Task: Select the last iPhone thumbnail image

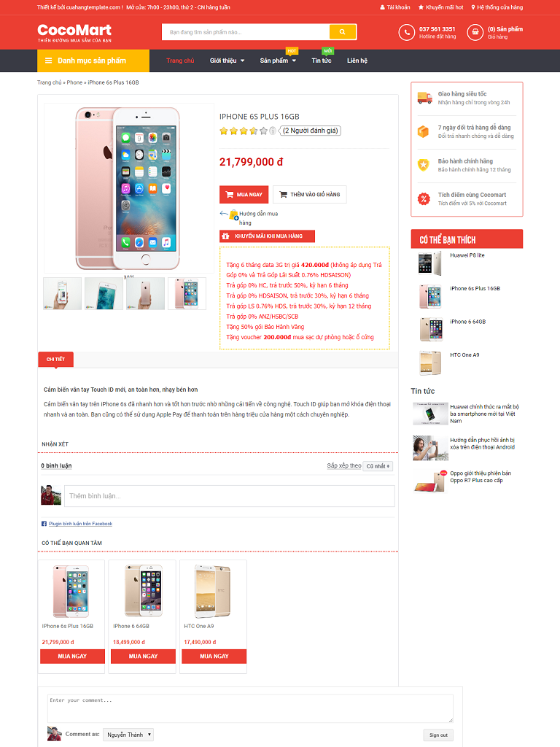Action: (187, 293)
